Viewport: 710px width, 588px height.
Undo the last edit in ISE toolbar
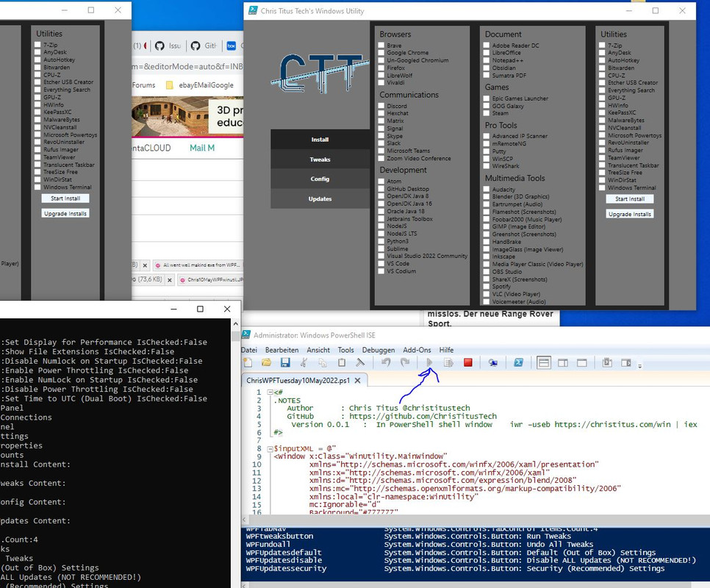tap(386, 362)
